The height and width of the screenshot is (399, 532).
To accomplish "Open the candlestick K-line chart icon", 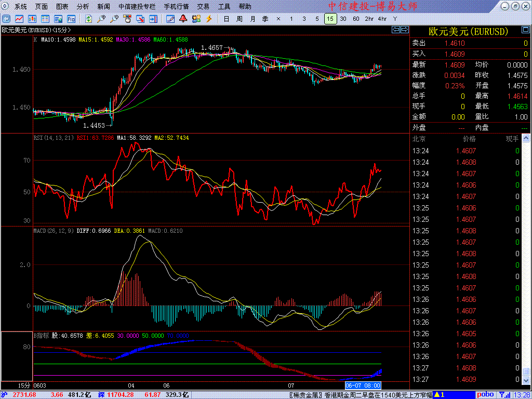I will (32, 19).
